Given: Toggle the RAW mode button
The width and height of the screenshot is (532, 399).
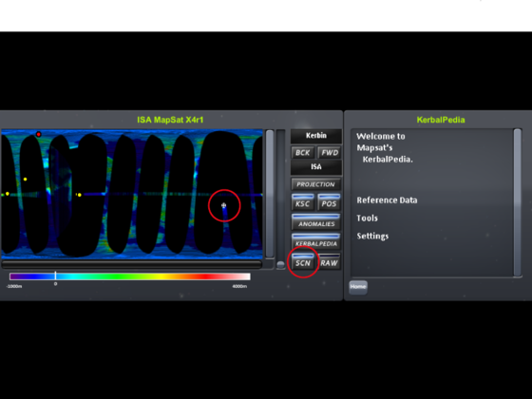Looking at the screenshot, I should [329, 261].
